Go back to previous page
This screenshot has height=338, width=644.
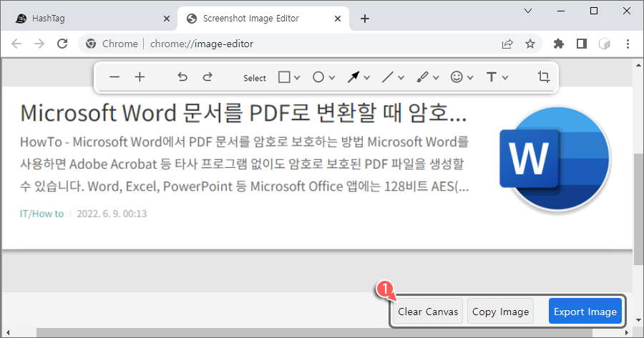16,44
